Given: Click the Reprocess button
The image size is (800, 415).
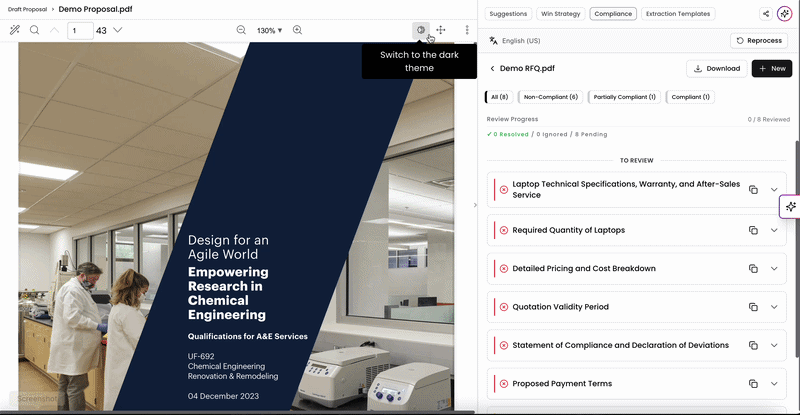Looking at the screenshot, I should tap(759, 41).
